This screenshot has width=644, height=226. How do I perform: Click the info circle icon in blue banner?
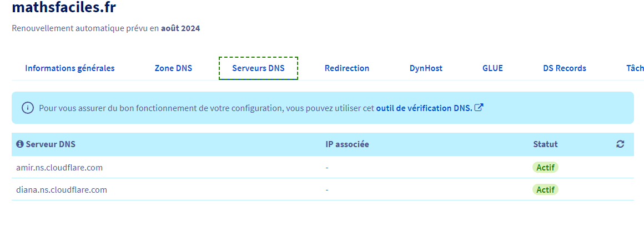click(27, 108)
